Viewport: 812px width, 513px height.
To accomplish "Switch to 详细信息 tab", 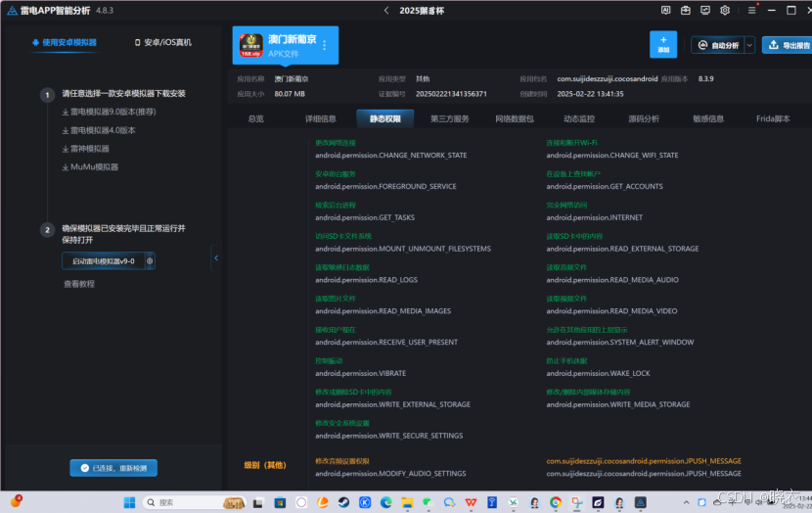I will [321, 118].
